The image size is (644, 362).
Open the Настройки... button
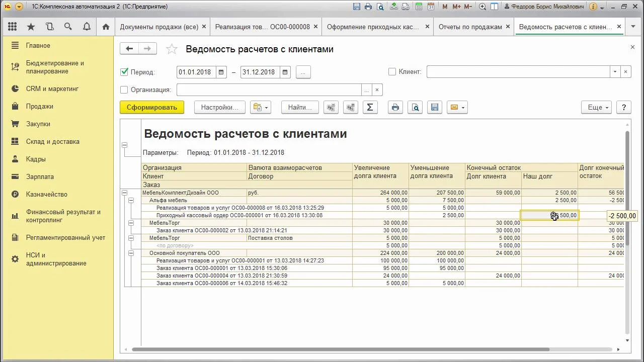[x=219, y=107]
